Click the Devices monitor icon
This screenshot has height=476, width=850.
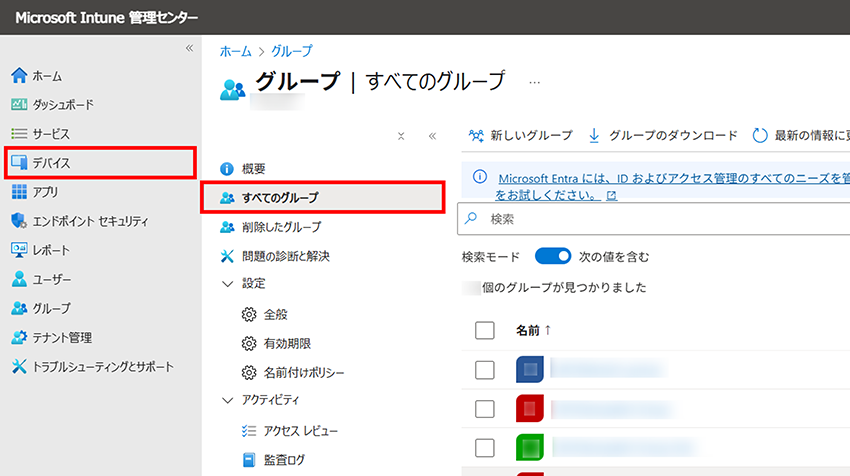[x=19, y=162]
